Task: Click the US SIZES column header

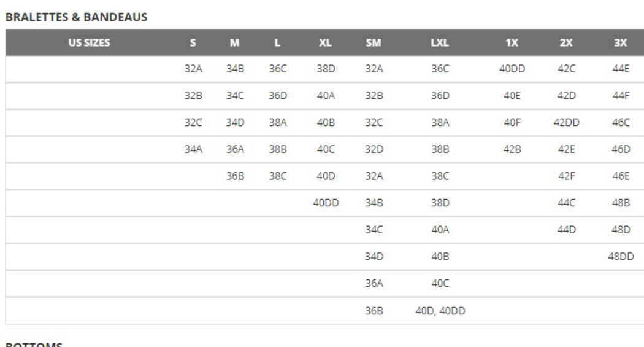Action: [88, 43]
